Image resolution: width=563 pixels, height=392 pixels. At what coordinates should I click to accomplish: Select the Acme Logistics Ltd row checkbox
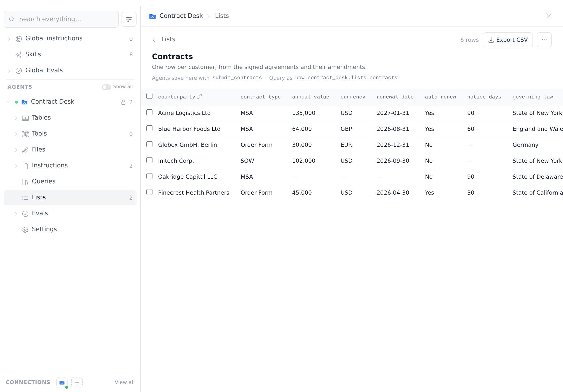[149, 112]
